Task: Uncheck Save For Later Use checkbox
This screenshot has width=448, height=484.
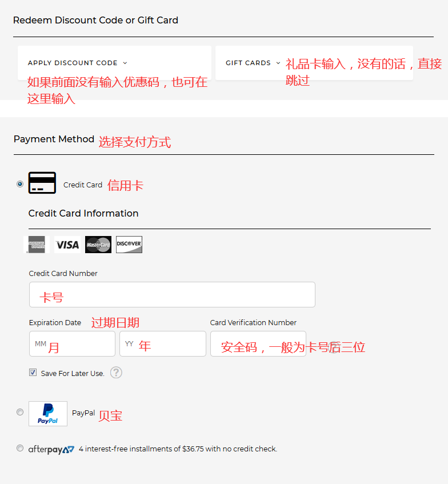Action: point(33,373)
